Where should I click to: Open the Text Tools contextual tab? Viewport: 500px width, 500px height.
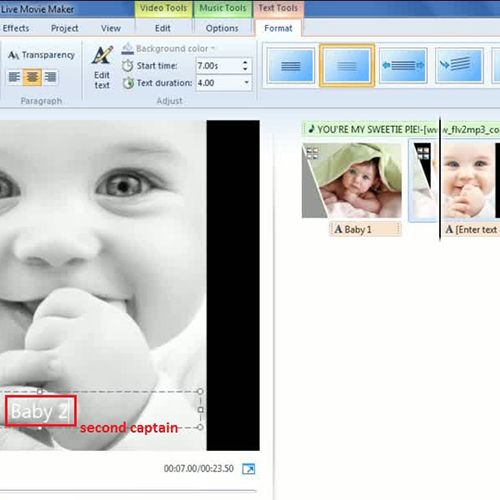tap(278, 8)
